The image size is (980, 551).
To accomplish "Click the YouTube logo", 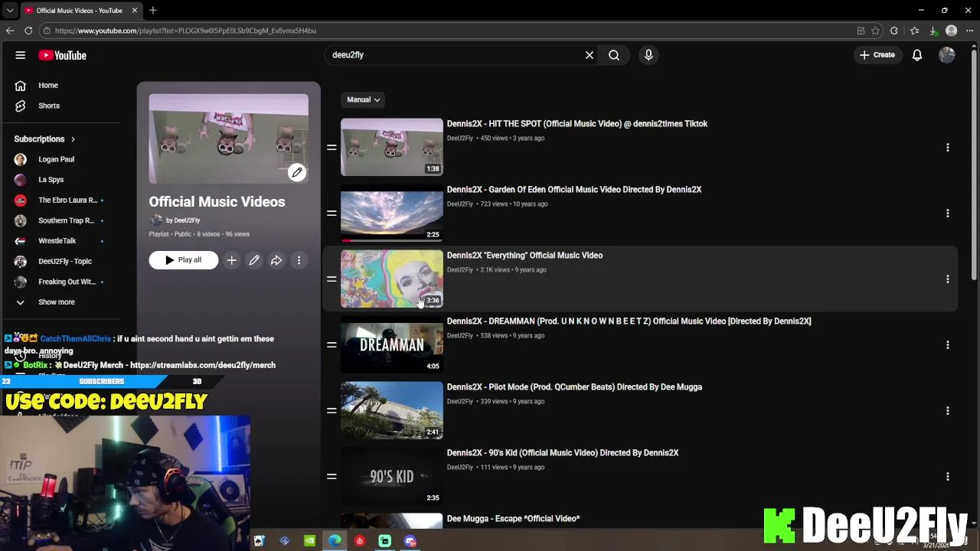I will (x=63, y=55).
